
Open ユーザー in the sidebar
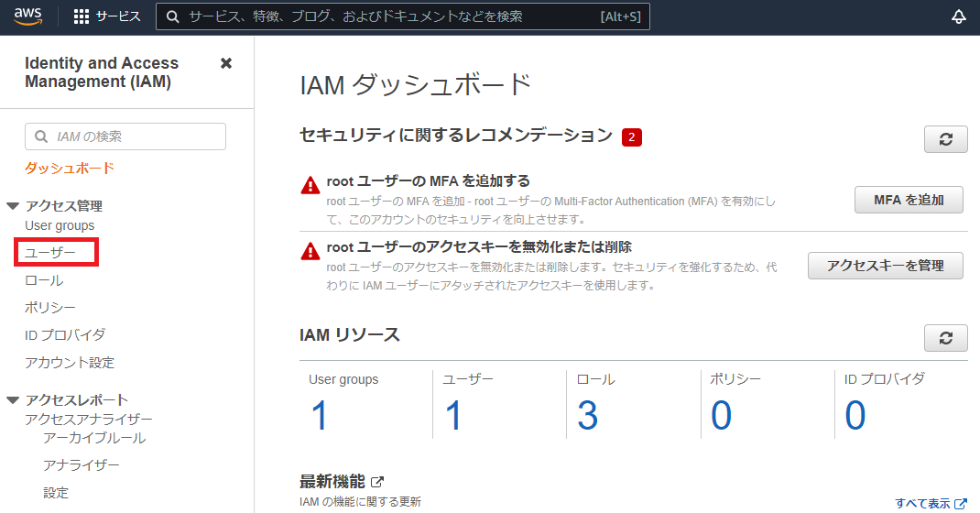[50, 252]
